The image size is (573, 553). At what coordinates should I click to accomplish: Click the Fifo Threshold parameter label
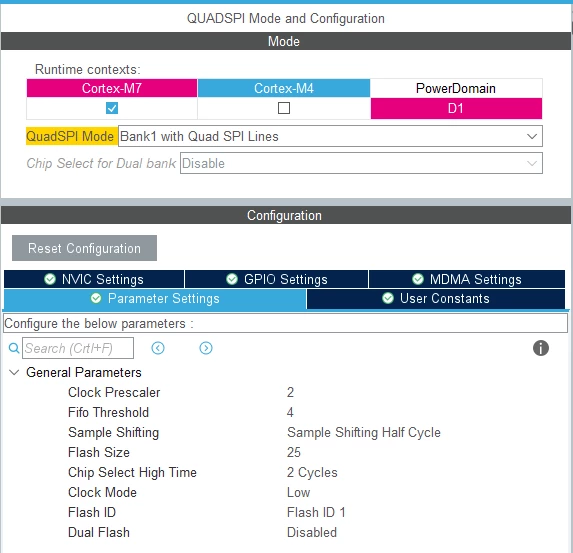[109, 413]
